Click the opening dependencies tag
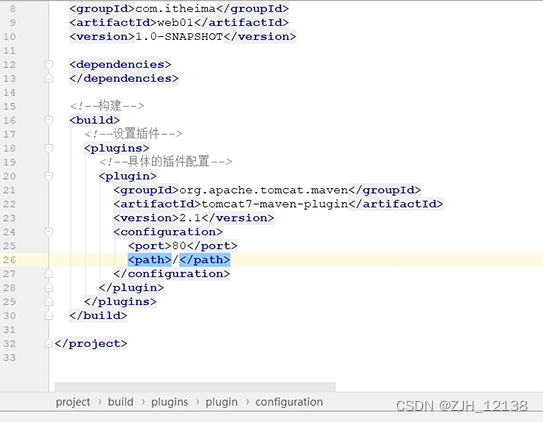543x422 pixels. click(x=120, y=64)
